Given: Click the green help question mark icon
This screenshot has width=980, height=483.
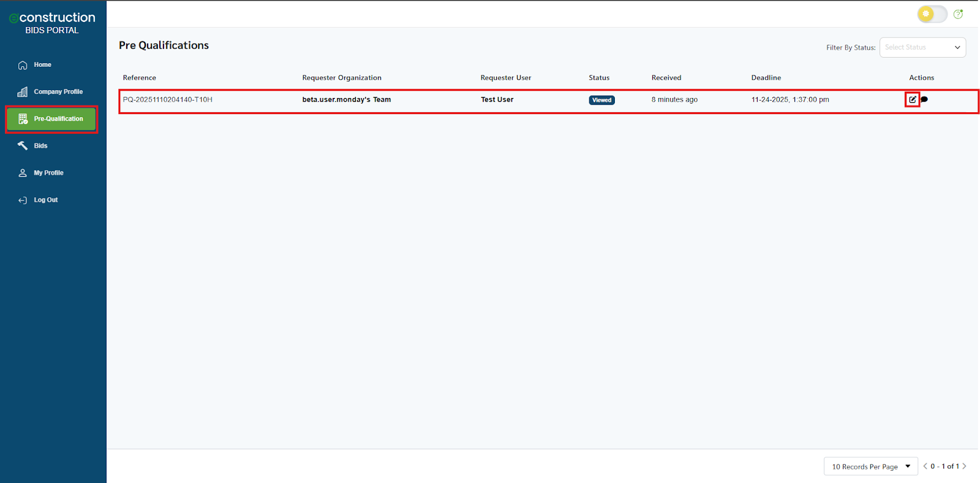Looking at the screenshot, I should (x=958, y=14).
